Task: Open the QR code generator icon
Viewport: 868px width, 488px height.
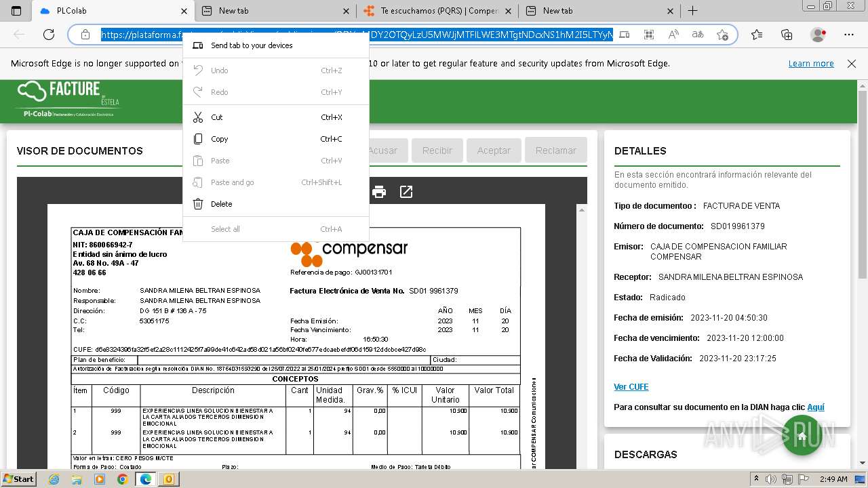Action: tap(649, 35)
